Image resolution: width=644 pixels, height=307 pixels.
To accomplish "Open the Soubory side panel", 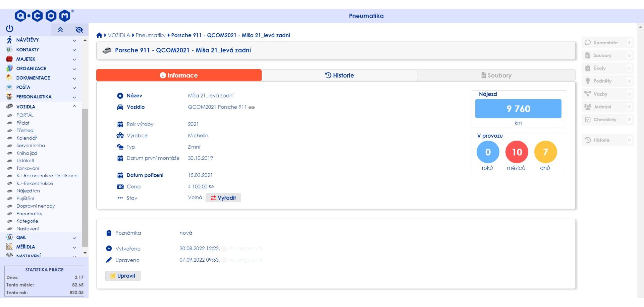I will point(607,55).
